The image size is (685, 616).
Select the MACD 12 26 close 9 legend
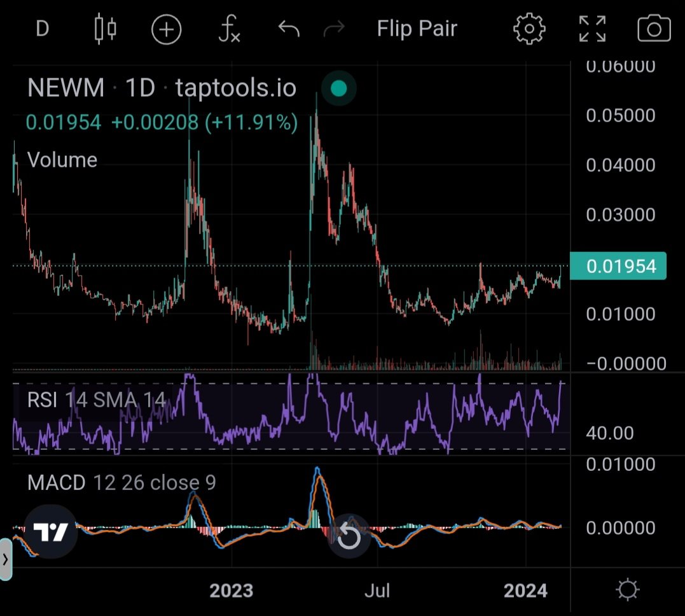click(121, 482)
